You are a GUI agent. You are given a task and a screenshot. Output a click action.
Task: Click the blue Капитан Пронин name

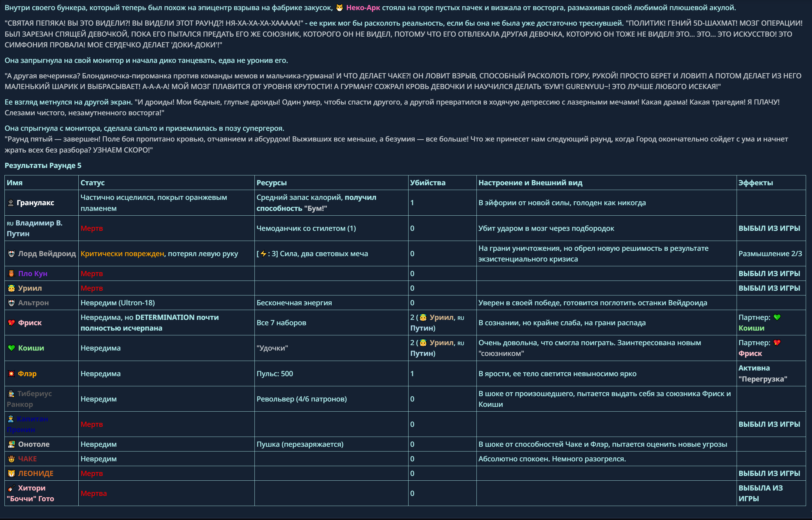click(28, 424)
